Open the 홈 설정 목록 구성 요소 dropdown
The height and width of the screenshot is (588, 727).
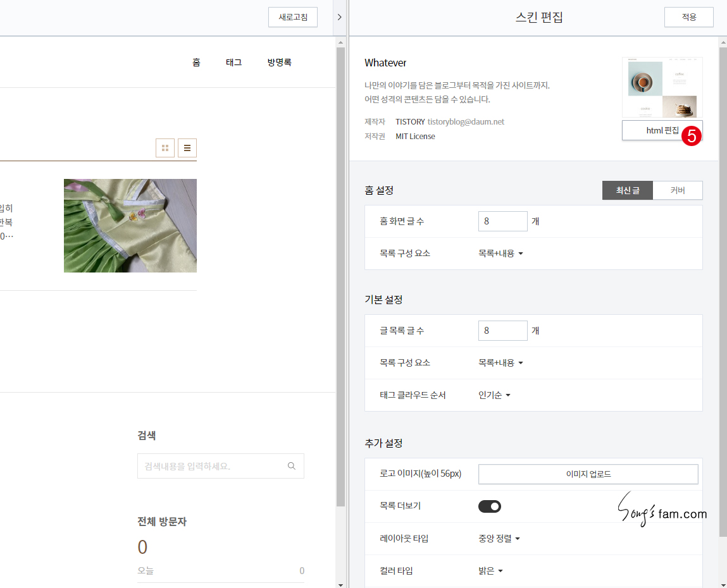pyautogui.click(x=500, y=254)
